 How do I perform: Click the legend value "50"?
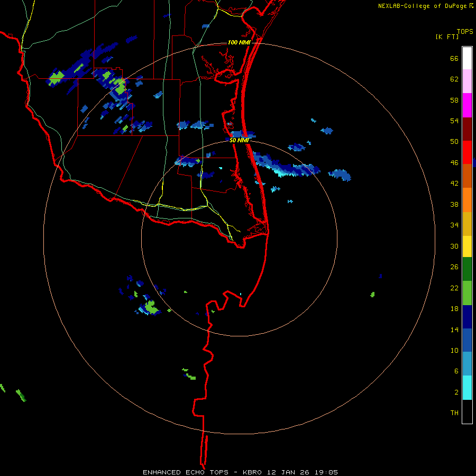pyautogui.click(x=454, y=142)
